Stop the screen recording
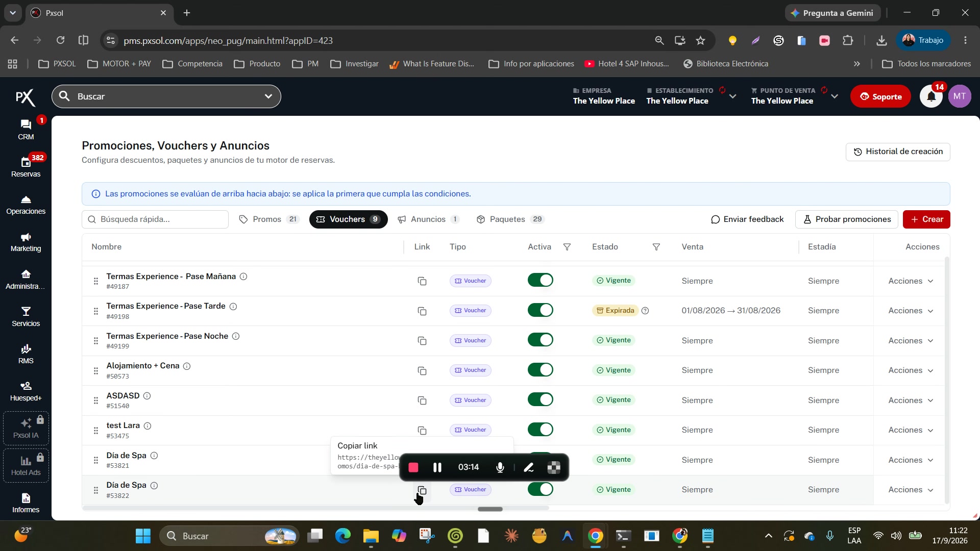The image size is (980, 551). [413, 467]
